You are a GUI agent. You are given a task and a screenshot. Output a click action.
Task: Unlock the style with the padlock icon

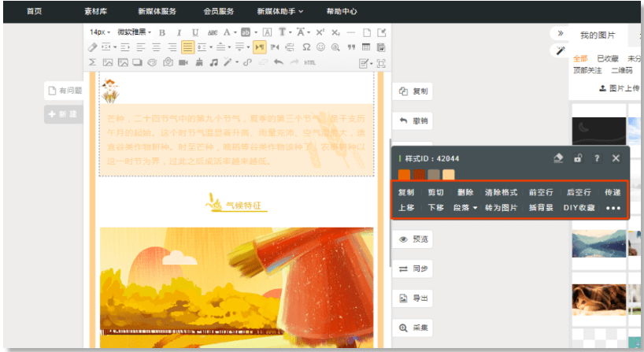pyautogui.click(x=578, y=158)
